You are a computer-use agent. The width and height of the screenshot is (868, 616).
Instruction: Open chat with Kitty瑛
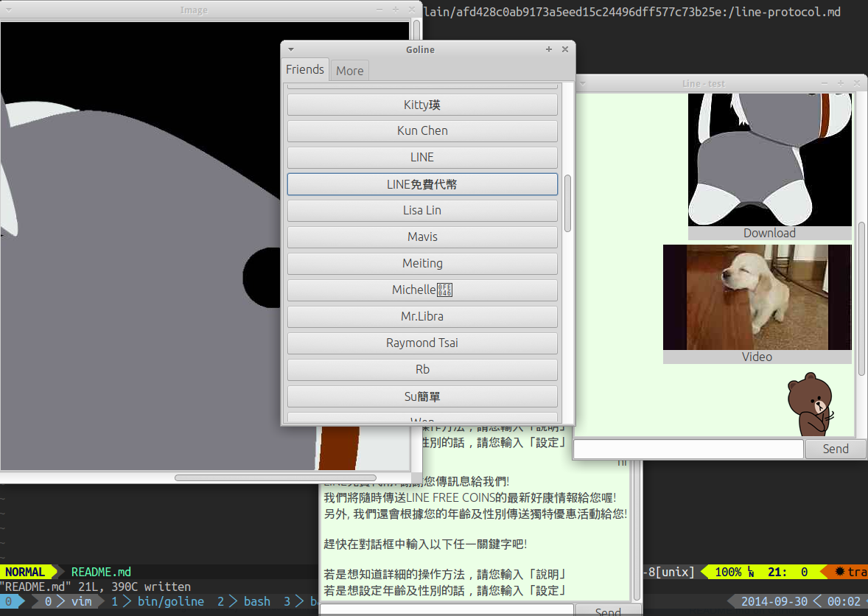(422, 105)
